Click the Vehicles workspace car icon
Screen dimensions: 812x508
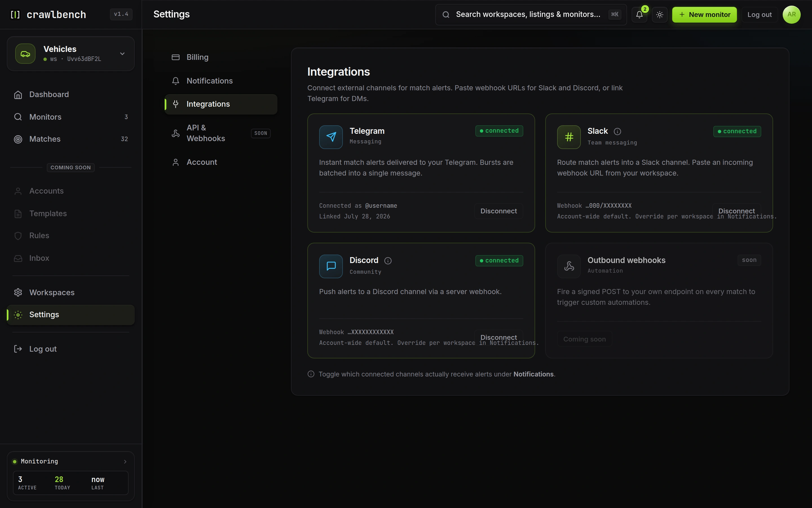(x=25, y=54)
